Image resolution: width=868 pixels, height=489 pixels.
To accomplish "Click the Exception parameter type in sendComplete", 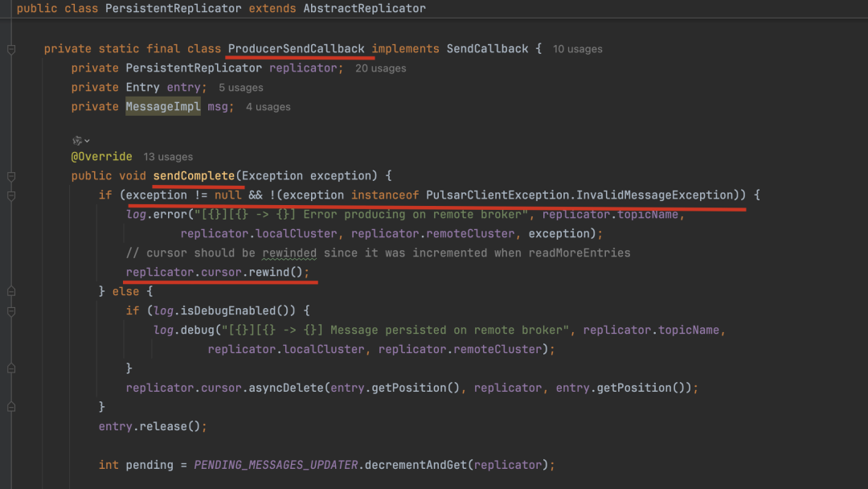I will coord(272,175).
